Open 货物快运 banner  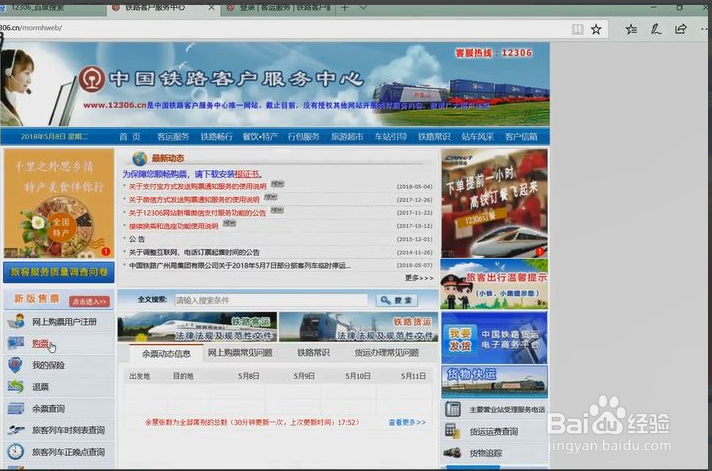[494, 382]
